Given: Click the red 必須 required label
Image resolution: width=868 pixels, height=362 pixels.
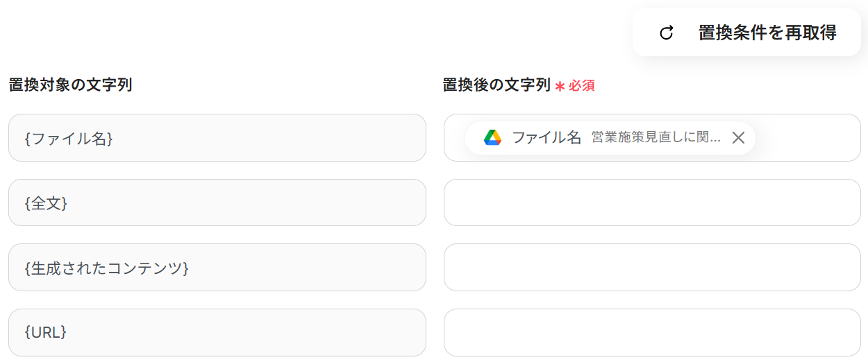Looking at the screenshot, I should coord(582,86).
